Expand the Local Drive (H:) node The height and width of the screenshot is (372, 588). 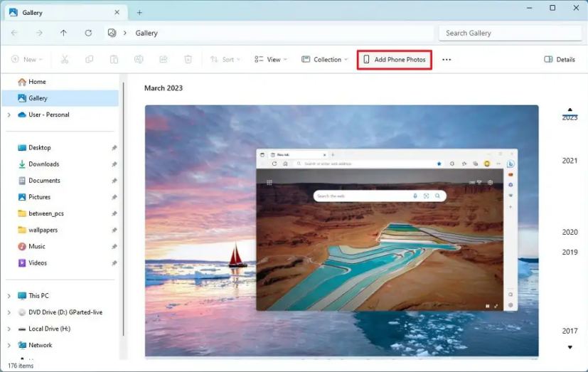tap(9, 329)
